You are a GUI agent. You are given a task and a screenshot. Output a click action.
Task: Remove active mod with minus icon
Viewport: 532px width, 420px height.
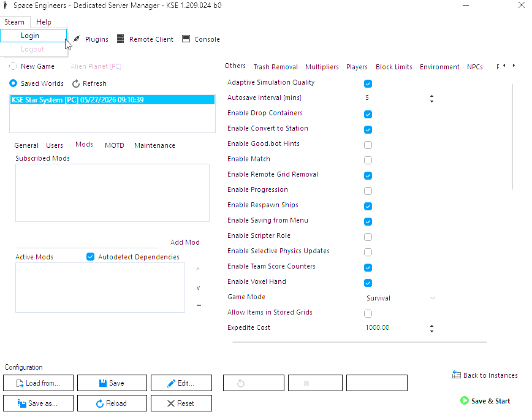pos(199,305)
